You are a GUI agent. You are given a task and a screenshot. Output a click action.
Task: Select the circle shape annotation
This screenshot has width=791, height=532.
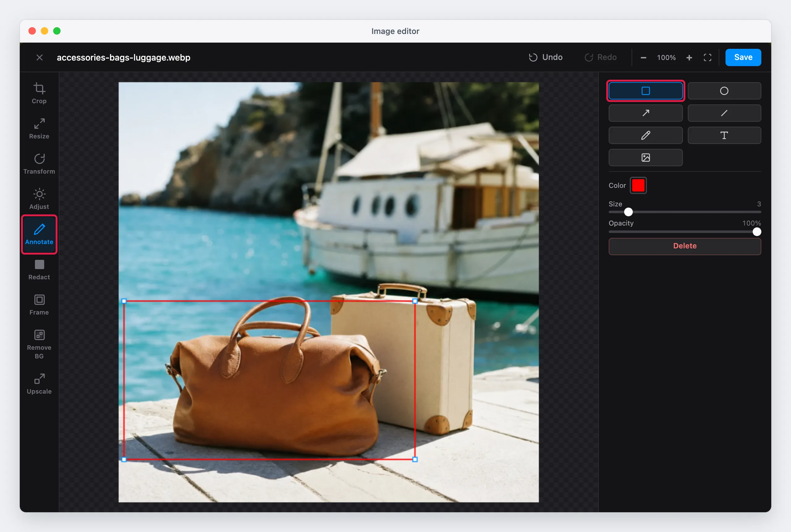click(724, 91)
